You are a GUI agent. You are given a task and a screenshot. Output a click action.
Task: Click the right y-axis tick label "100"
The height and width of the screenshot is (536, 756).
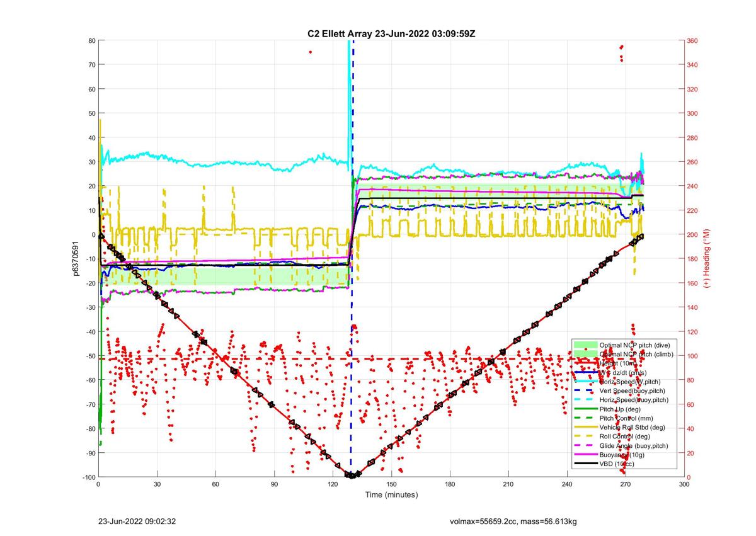[x=693, y=356]
